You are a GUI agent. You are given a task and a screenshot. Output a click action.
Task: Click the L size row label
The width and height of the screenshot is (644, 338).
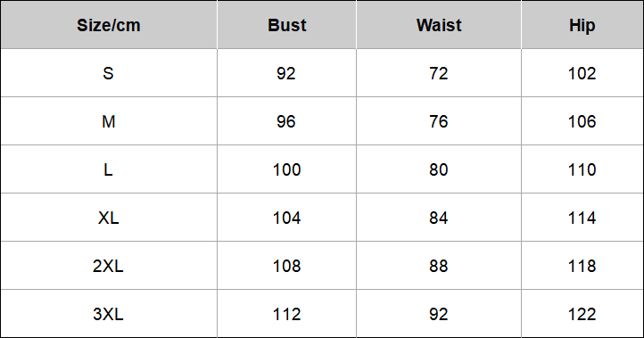pyautogui.click(x=108, y=169)
